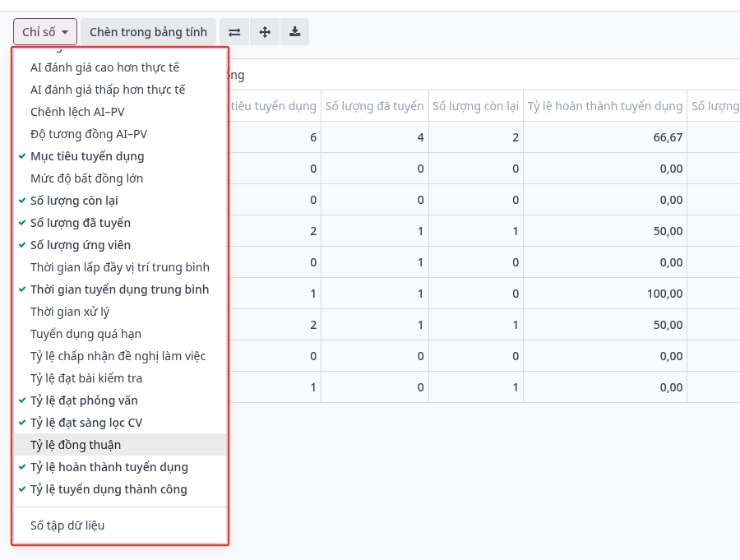Uncheck Tỷ lệ đạt sàng lọc CV measure
740x560 pixels.
(120, 423)
